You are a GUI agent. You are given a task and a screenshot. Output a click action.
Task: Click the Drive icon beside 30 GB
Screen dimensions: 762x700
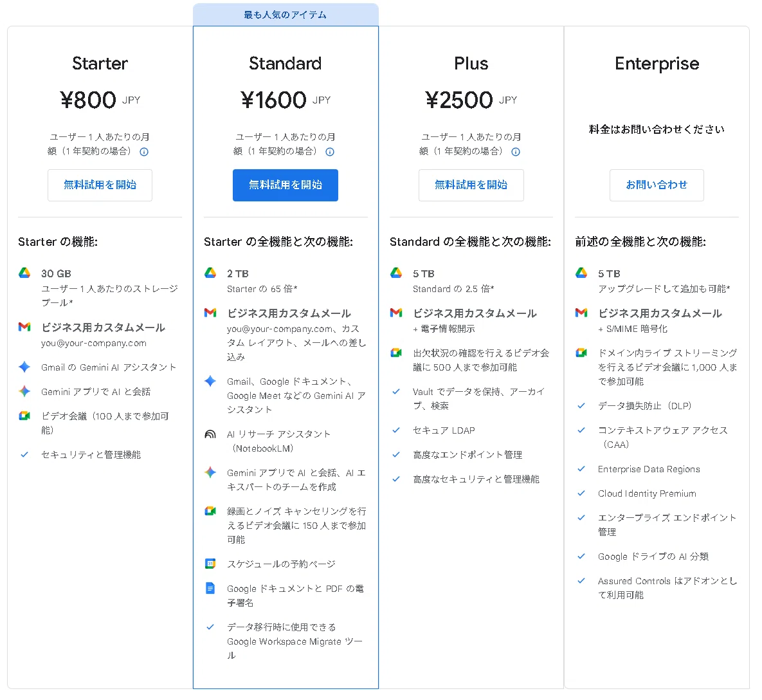point(24,273)
